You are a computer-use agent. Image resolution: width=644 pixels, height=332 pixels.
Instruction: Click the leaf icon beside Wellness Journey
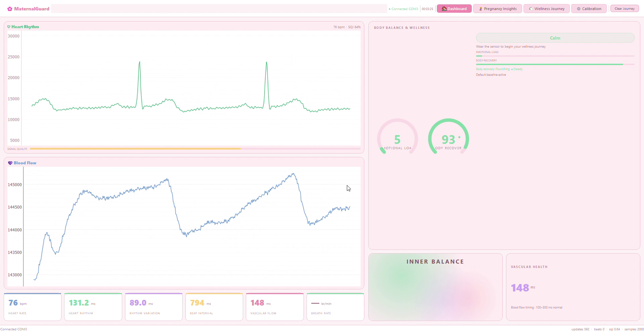pos(531,9)
